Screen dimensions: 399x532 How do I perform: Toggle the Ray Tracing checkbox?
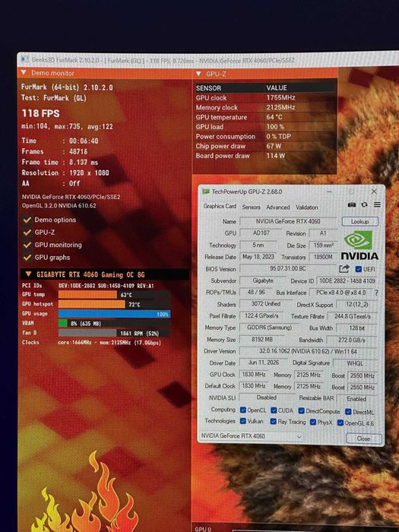273,421
